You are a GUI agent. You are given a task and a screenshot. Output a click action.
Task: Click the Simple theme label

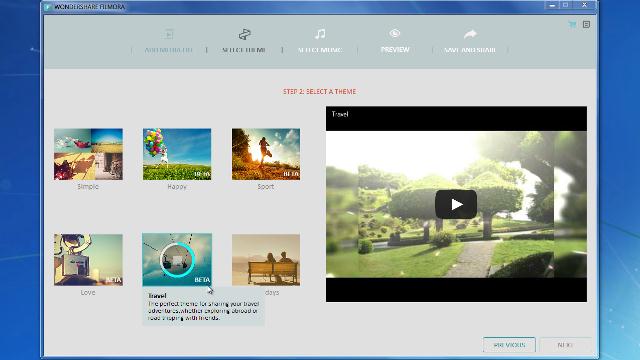[x=88, y=187]
